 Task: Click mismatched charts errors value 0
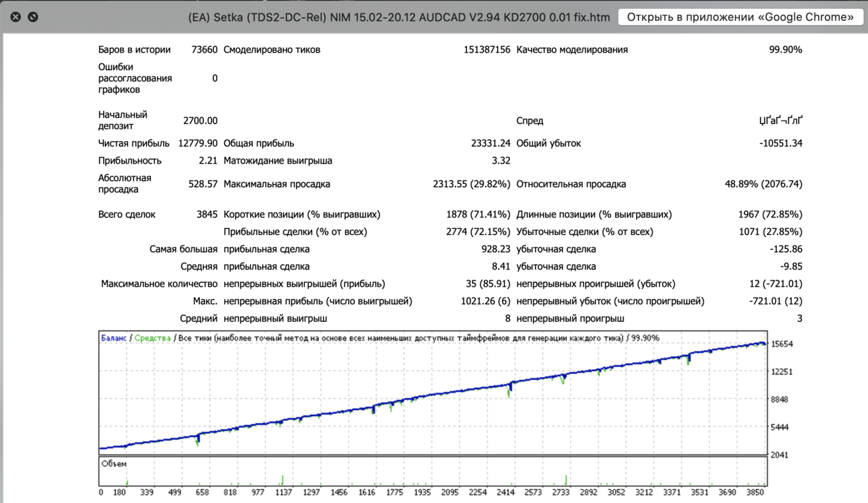215,78
